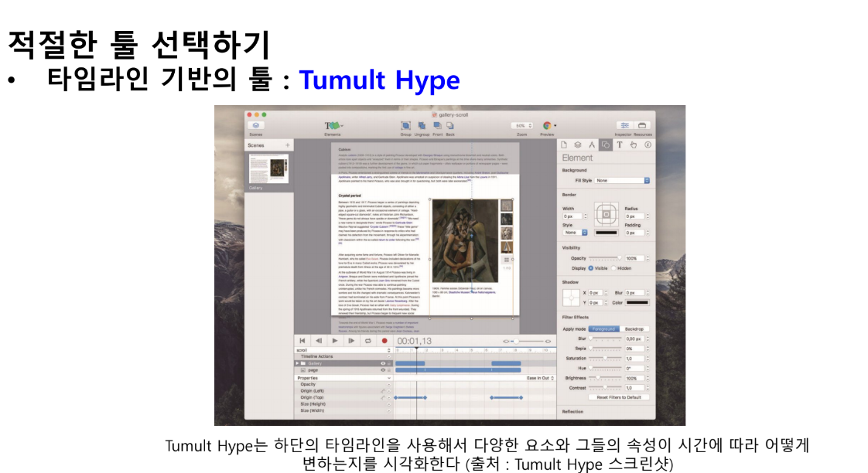Switch to Actions inspector tab
This screenshot has width=868, height=473.
pos(634,145)
